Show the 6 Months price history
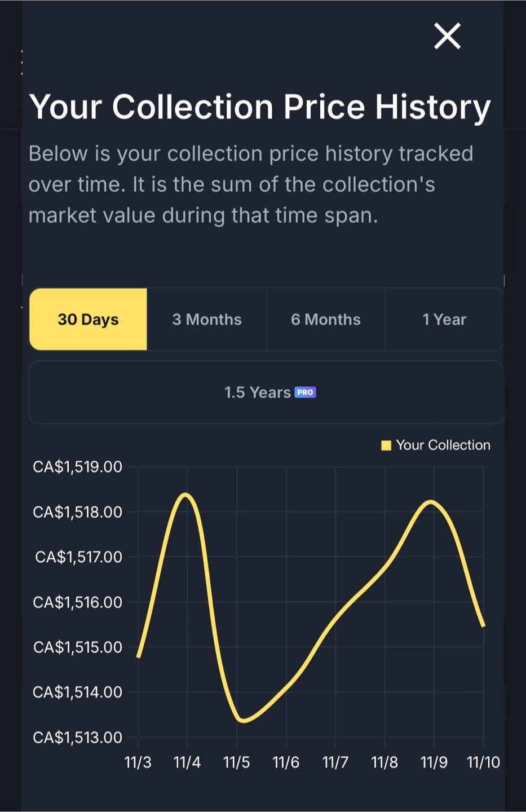Screen dimensions: 526x812 (326, 319)
